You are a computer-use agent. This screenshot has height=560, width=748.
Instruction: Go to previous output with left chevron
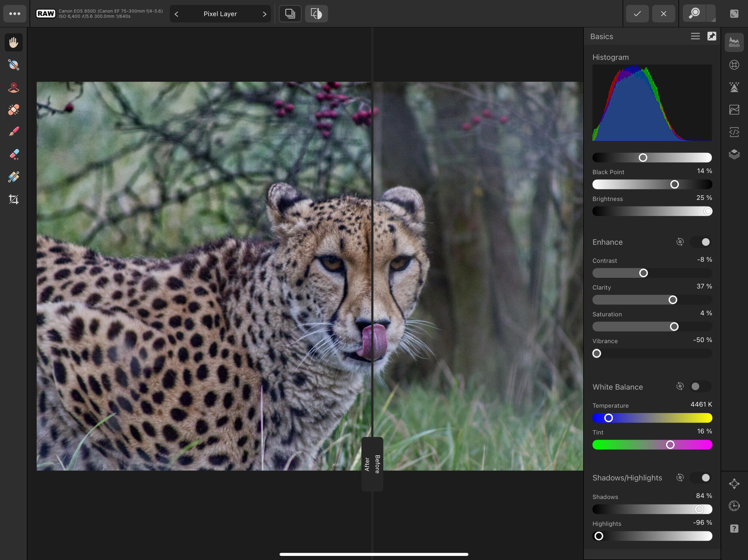pos(176,14)
